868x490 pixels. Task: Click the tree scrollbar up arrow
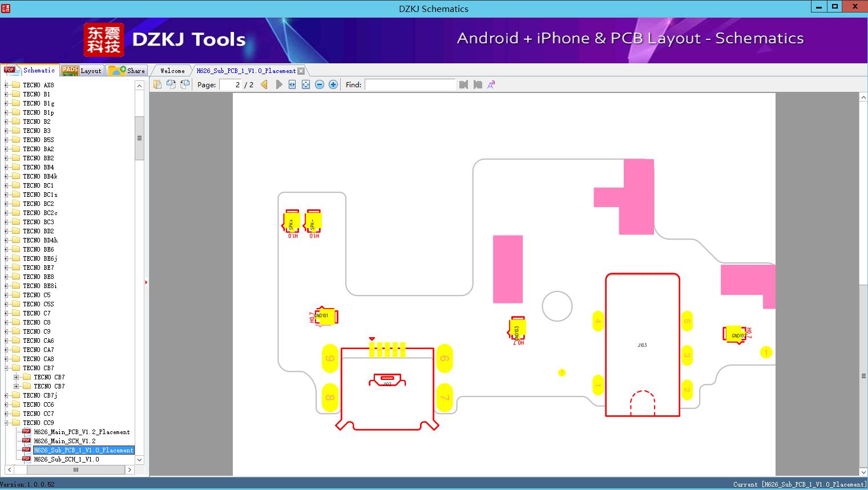(x=139, y=86)
